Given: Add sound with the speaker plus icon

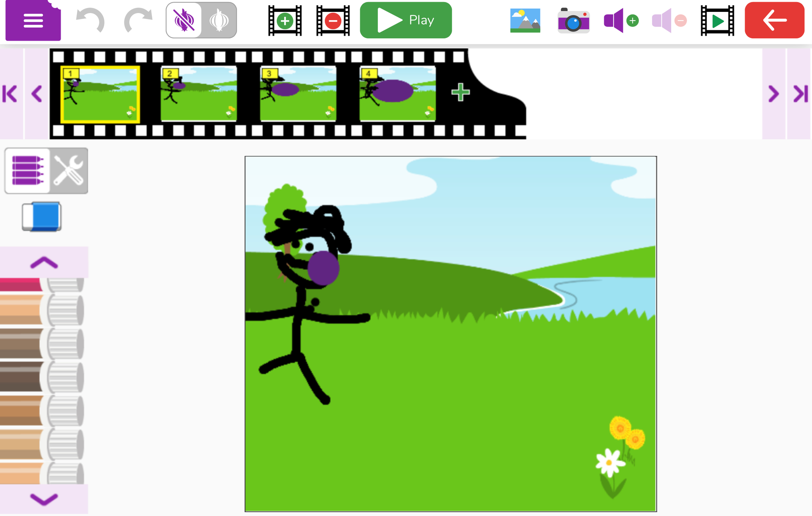Looking at the screenshot, I should click(x=620, y=21).
